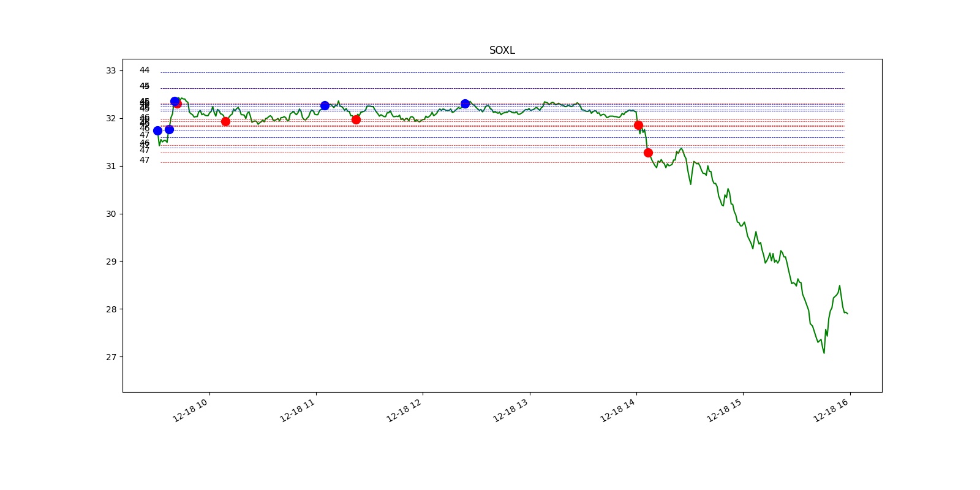Click x-axis label 12-18 10
The width and height of the screenshot is (980, 490).
[190, 409]
